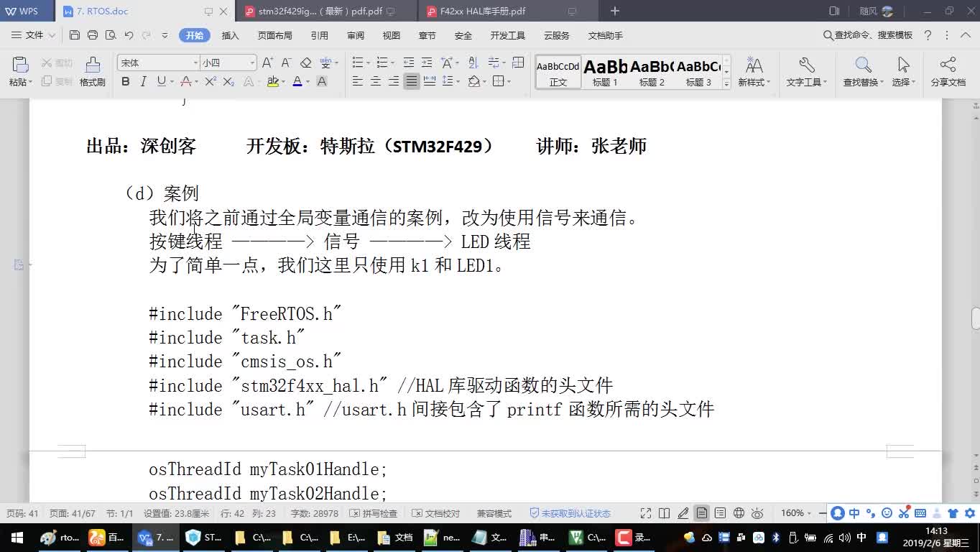Open the Windows Start menu

pos(17,538)
